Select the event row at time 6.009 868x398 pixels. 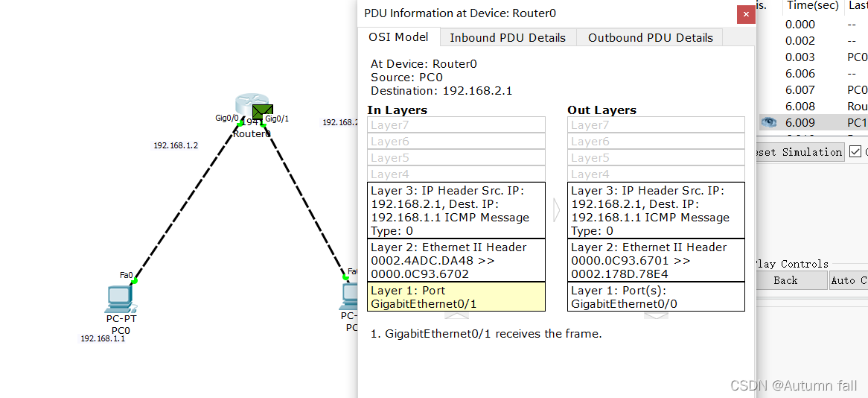pyautogui.click(x=813, y=122)
